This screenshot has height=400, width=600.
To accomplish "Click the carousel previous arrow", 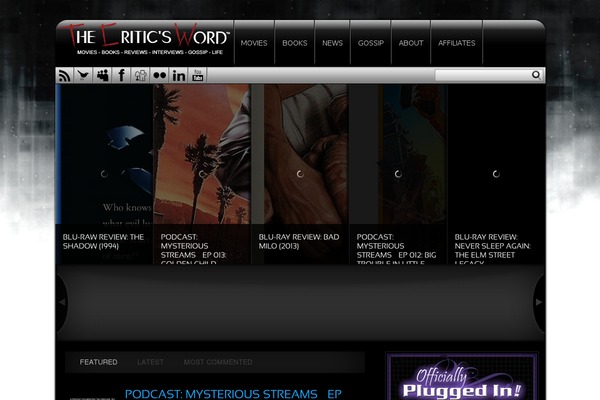I will [x=62, y=302].
